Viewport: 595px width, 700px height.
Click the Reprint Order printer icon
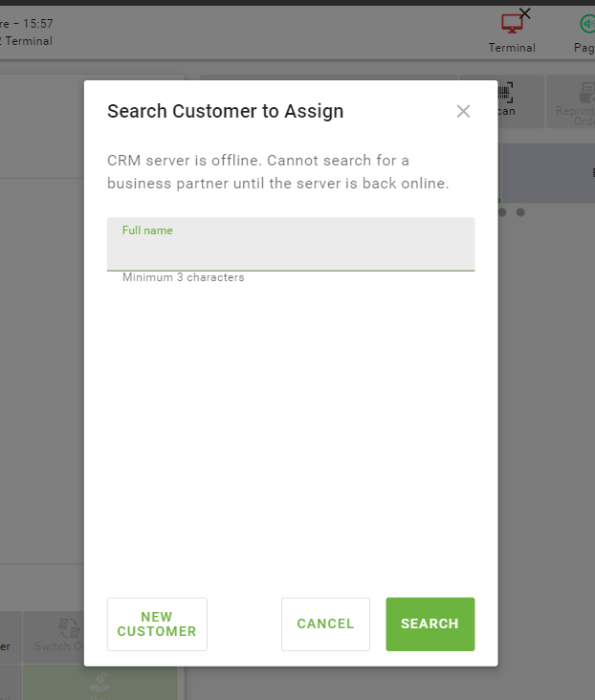coord(584,94)
